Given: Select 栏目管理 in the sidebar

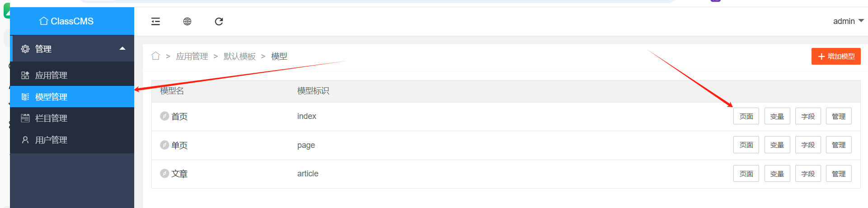Looking at the screenshot, I should (51, 118).
